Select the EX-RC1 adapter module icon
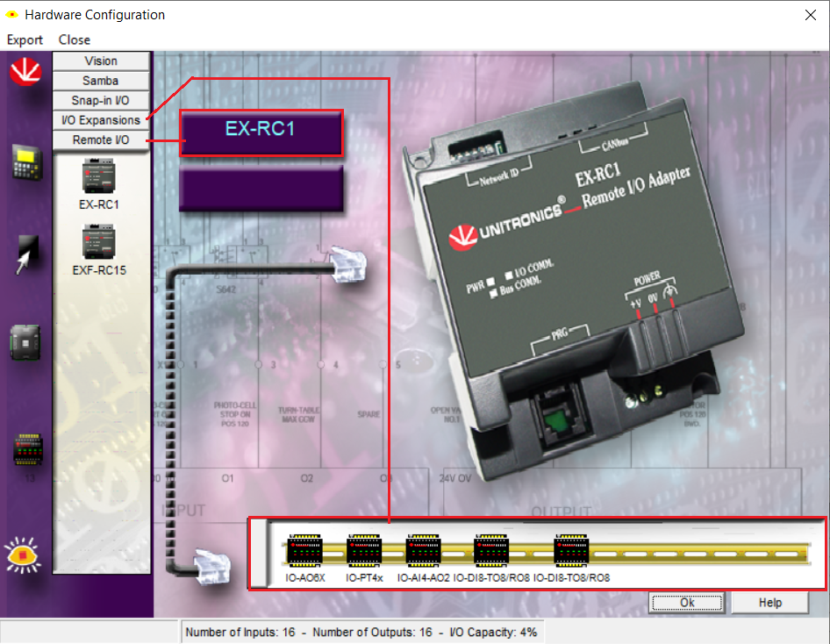830x644 pixels. click(x=98, y=175)
